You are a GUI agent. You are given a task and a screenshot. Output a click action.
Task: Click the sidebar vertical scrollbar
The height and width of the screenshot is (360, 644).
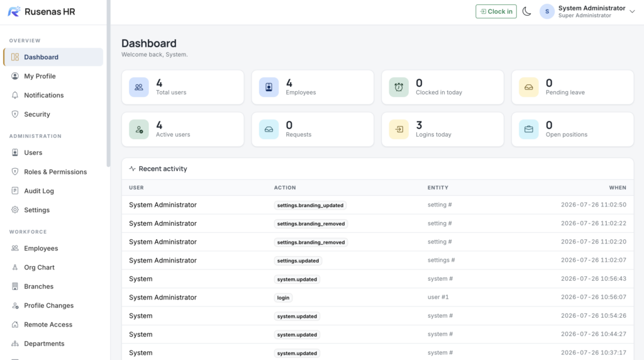(x=108, y=84)
